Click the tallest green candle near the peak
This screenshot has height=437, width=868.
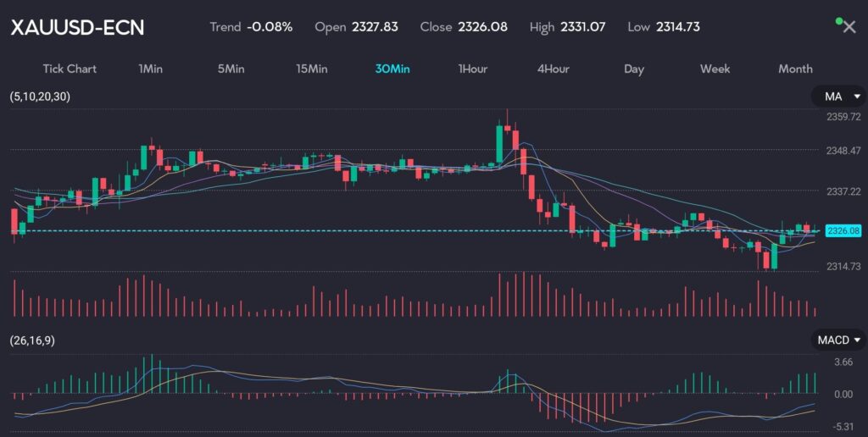[498, 143]
